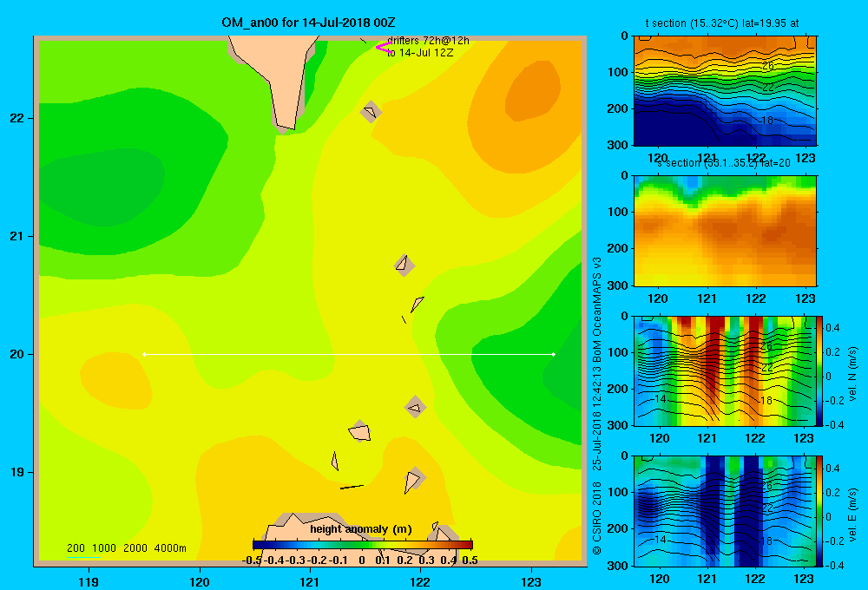Image resolution: width=868 pixels, height=590 pixels.
Task: Click the '-0.5' value on height anomaly scale
Action: point(253,560)
